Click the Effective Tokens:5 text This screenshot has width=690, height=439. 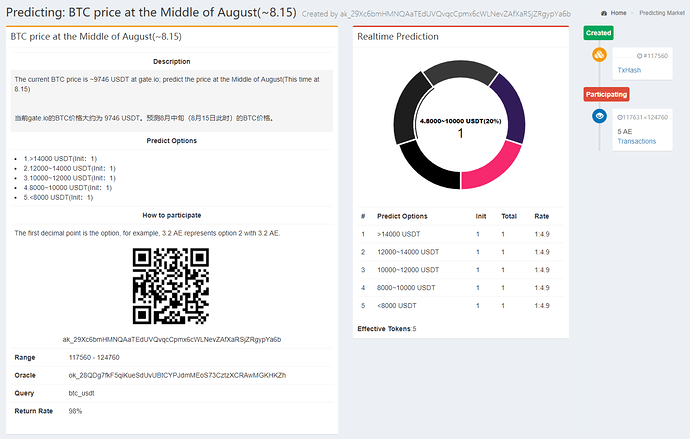pos(387,329)
